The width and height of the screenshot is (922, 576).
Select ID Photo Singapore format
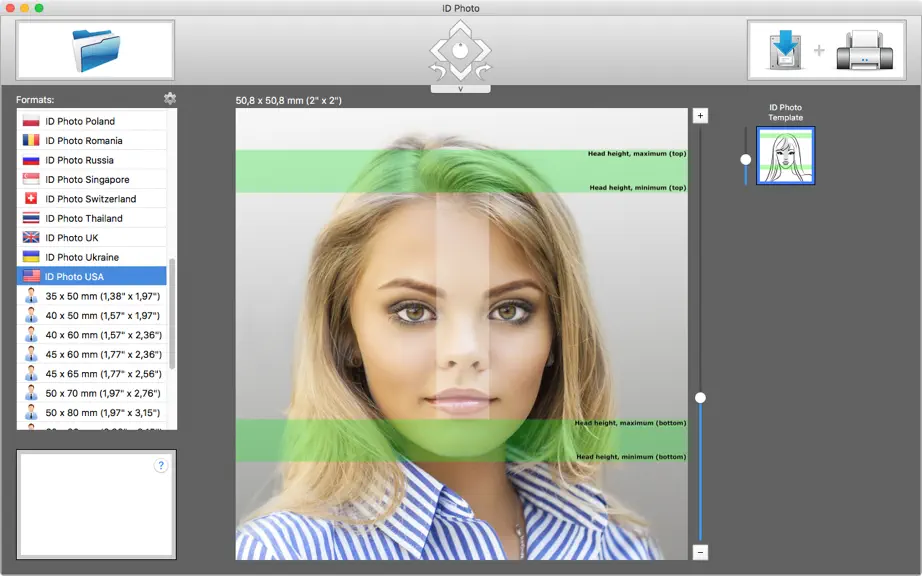tap(92, 179)
